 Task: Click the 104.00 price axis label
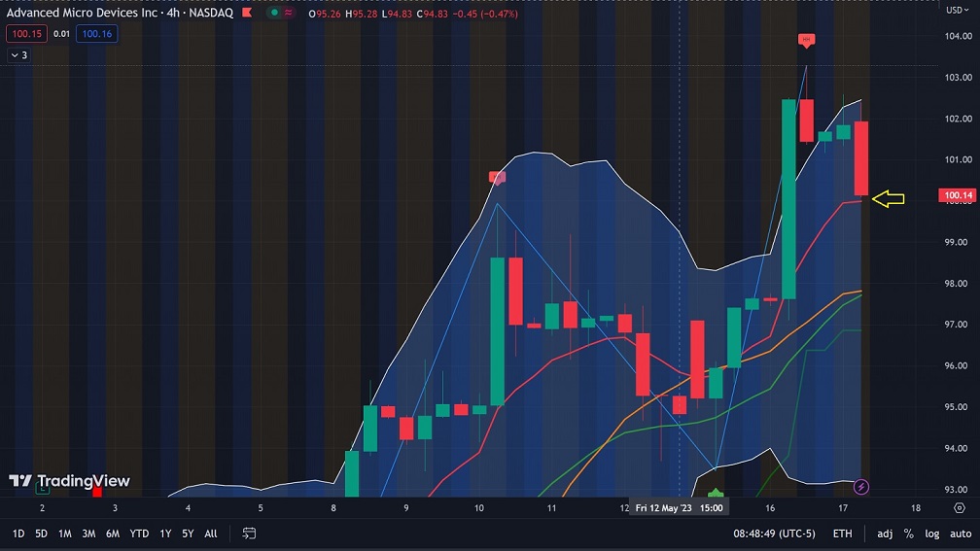(959, 36)
